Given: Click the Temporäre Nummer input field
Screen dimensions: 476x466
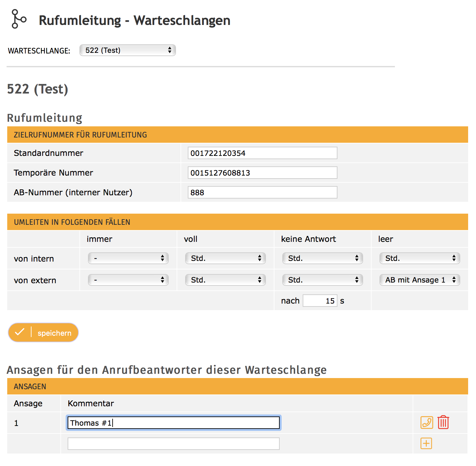Looking at the screenshot, I should [x=262, y=173].
